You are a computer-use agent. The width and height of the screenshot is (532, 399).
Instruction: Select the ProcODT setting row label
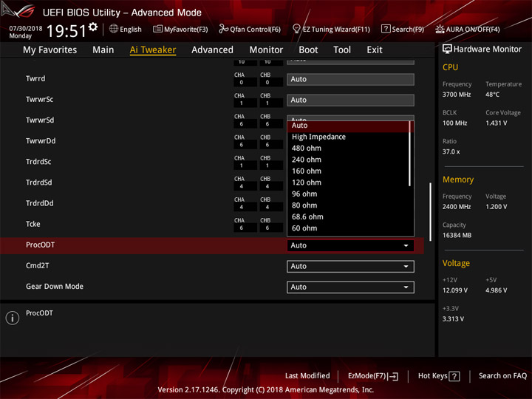[x=41, y=245]
